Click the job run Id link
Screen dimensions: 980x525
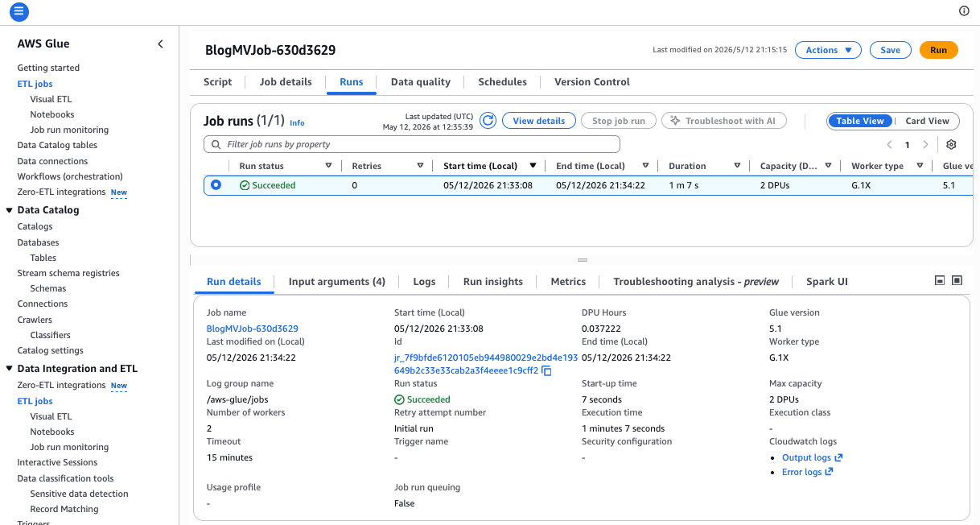pyautogui.click(x=486, y=364)
